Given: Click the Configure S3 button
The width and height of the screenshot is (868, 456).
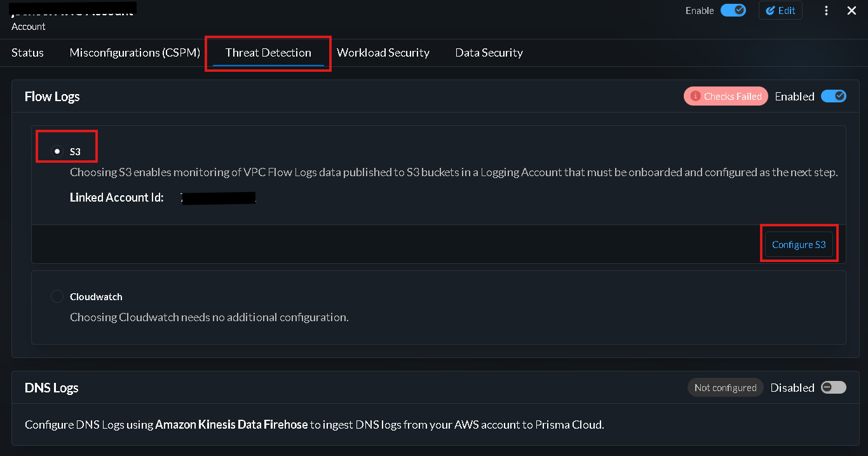Looking at the screenshot, I should [799, 245].
